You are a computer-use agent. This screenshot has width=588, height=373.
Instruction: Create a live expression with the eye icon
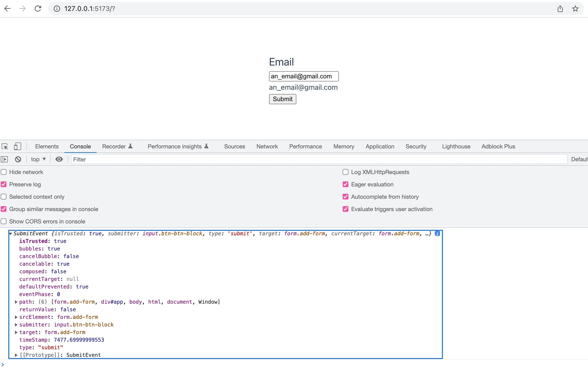pos(59,159)
